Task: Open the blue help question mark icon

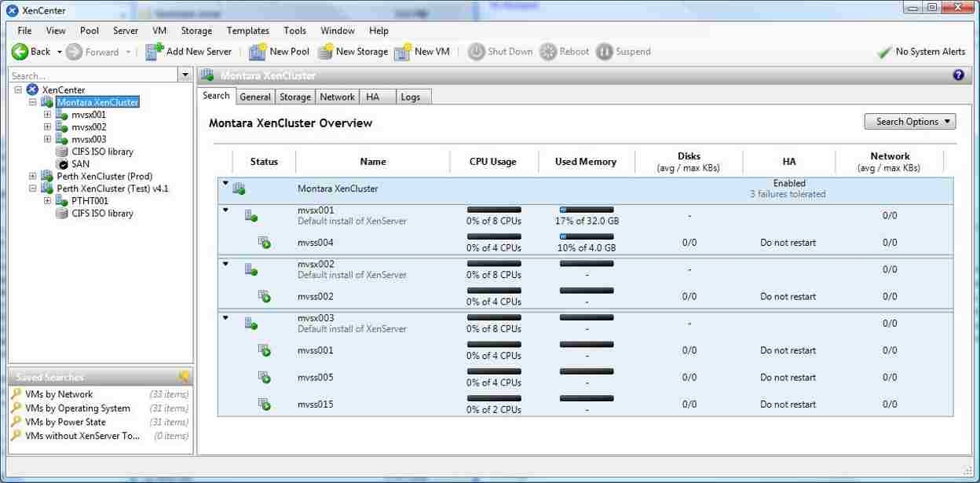Action: (x=958, y=75)
